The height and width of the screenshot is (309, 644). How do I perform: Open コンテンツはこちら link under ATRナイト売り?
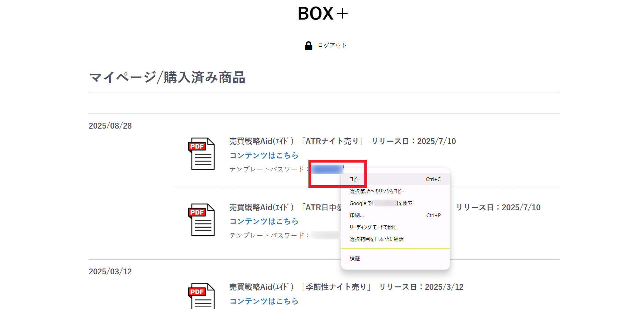pyautogui.click(x=264, y=155)
